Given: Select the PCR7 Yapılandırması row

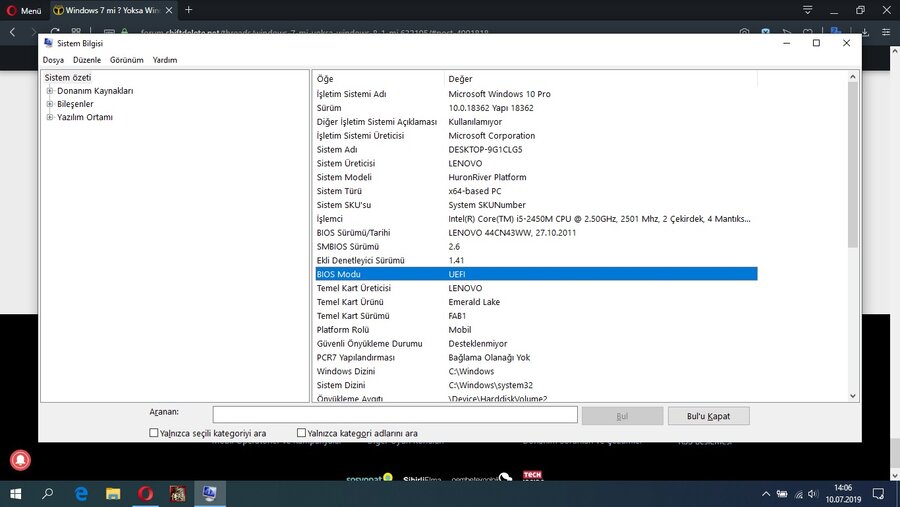Looking at the screenshot, I should [x=536, y=357].
